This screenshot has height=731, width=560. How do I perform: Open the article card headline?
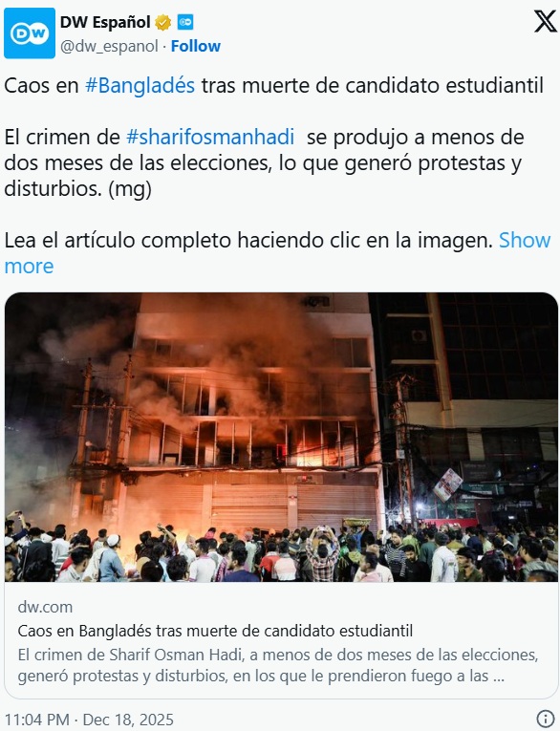pos(215,631)
